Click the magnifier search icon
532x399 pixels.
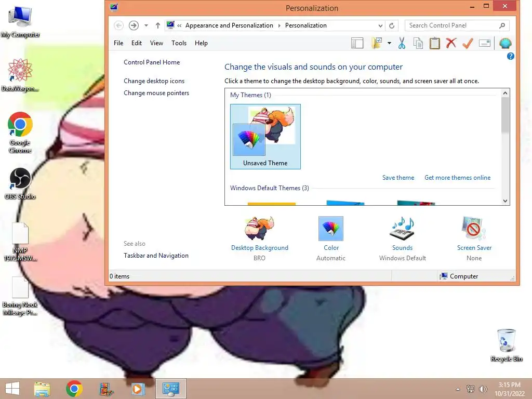[502, 25]
